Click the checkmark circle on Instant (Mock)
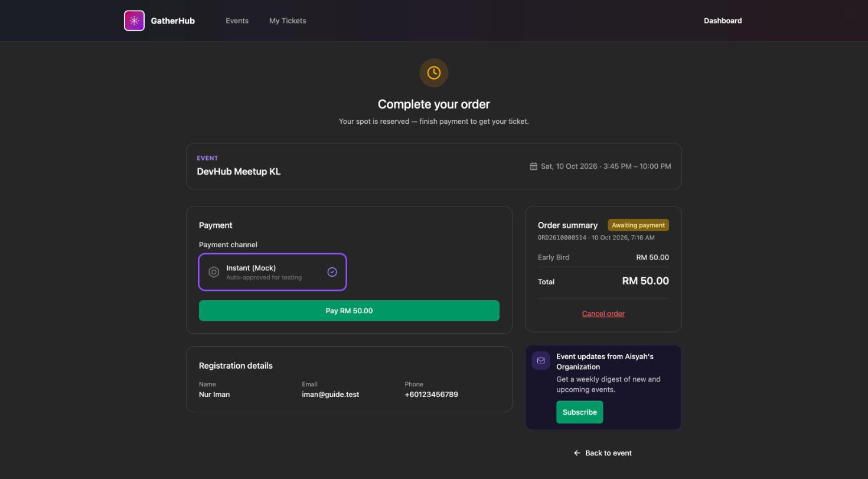868x479 pixels. (x=332, y=272)
